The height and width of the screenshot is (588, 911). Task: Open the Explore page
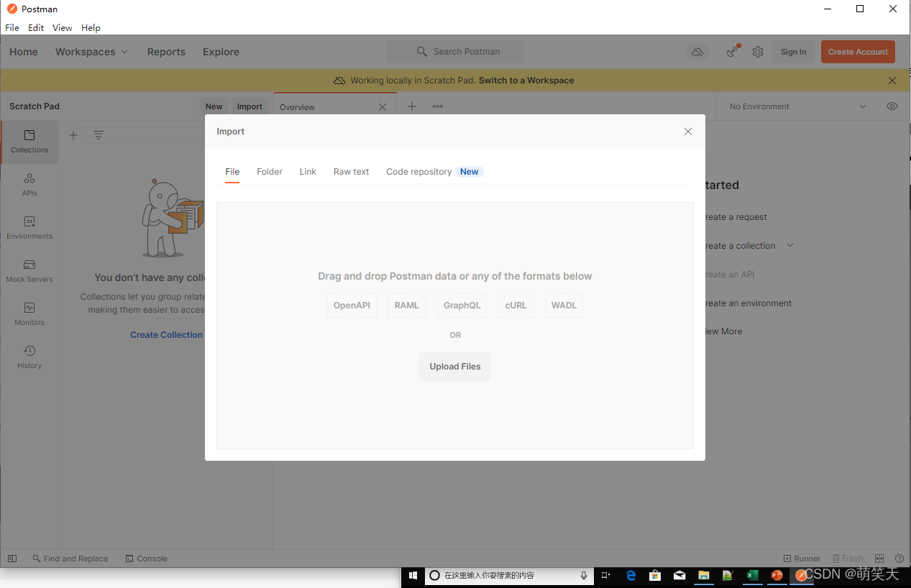221,52
